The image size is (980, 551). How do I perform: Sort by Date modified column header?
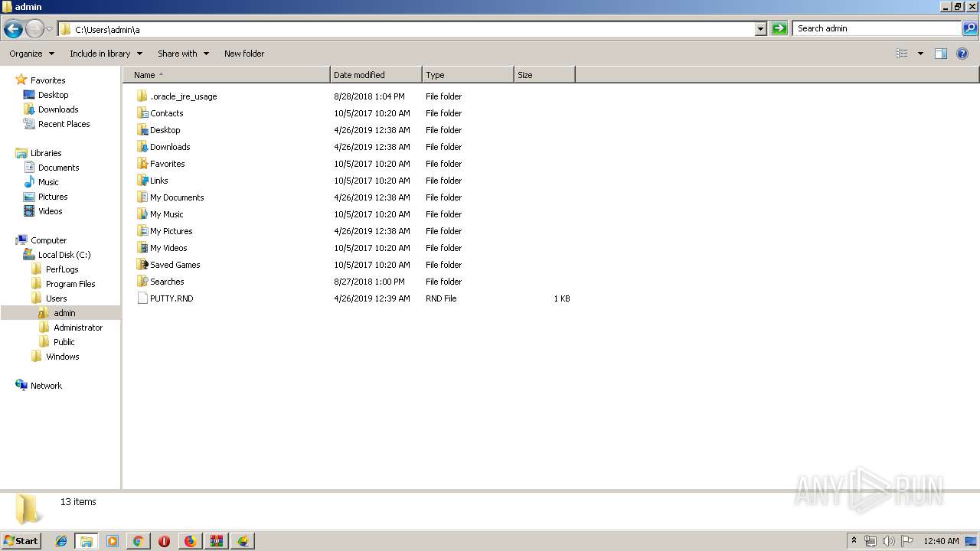376,75
